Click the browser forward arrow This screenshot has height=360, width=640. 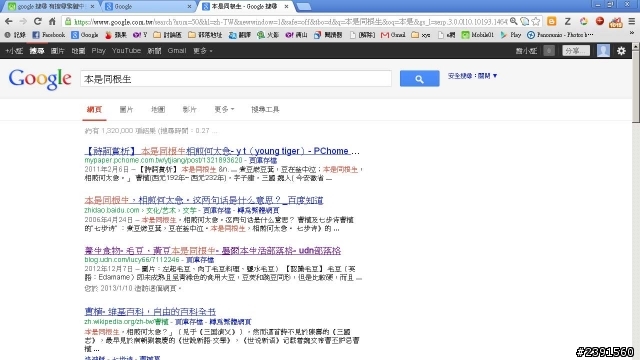pos(23,22)
